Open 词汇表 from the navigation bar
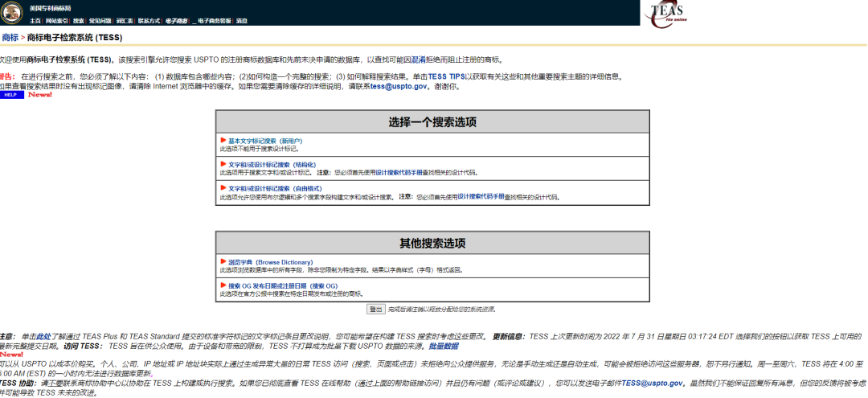 pos(125,21)
